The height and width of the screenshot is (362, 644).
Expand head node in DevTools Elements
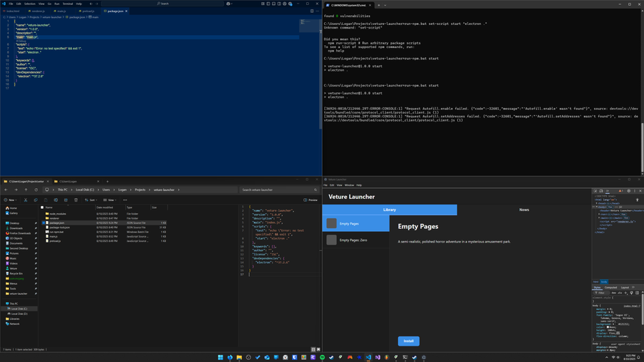596,203
